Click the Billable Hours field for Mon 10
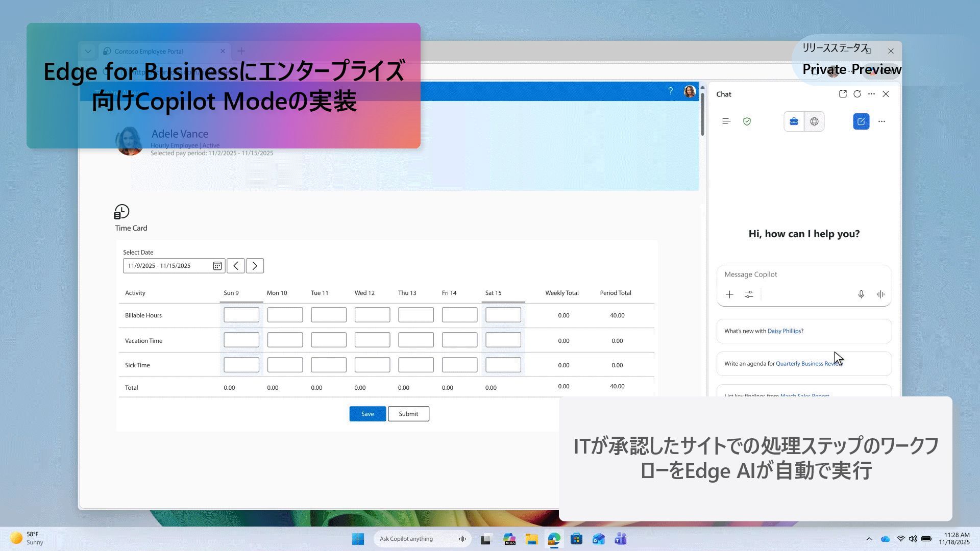The width and height of the screenshot is (980, 551). [x=285, y=315]
